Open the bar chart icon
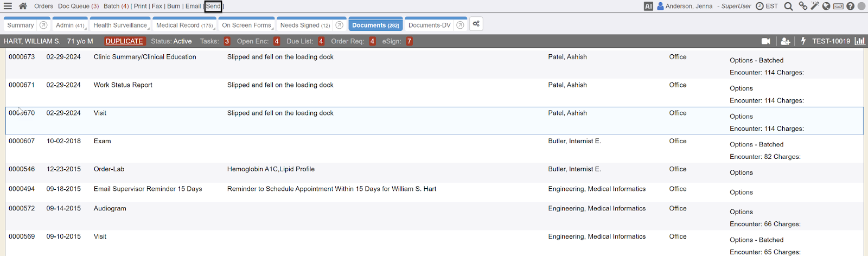Image resolution: width=868 pixels, height=256 pixels. click(x=860, y=41)
